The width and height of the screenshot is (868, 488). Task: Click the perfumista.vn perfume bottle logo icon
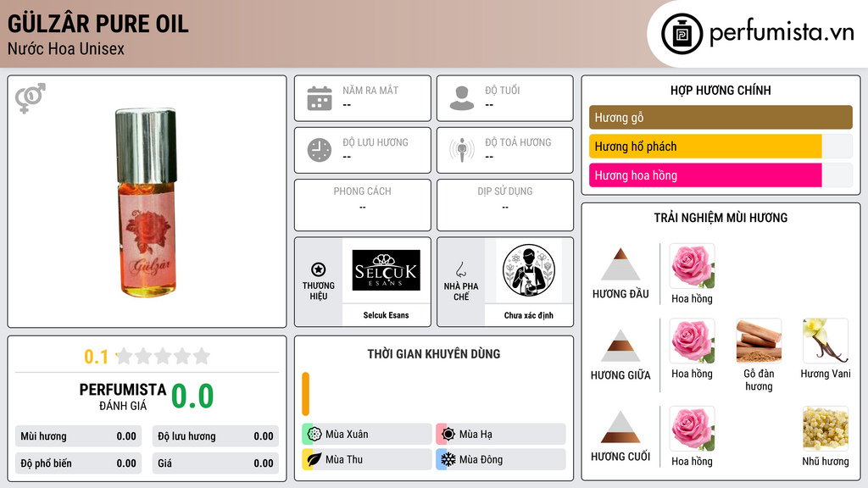pyautogui.click(x=682, y=34)
